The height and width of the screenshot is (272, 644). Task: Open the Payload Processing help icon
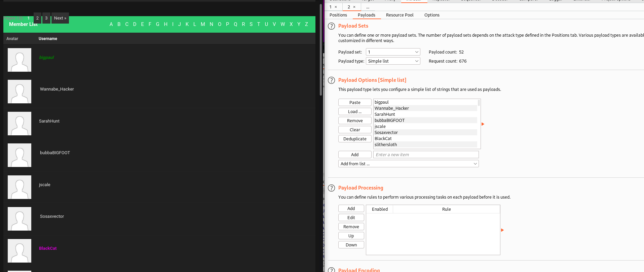coord(331,188)
